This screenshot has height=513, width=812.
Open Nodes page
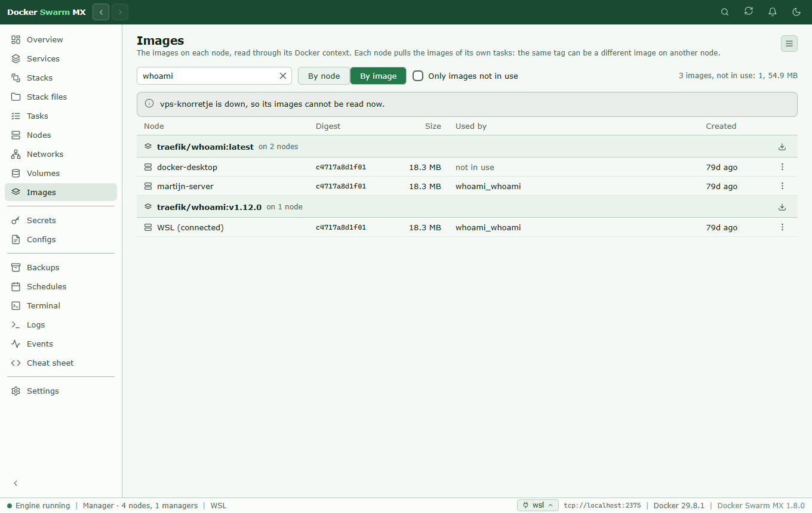tap(61, 135)
